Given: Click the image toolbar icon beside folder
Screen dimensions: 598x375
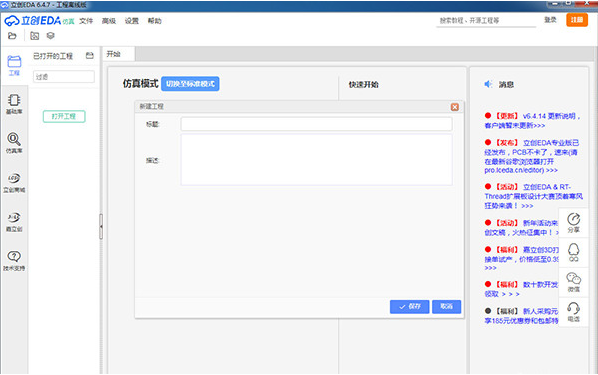Looking at the screenshot, I should (35, 36).
